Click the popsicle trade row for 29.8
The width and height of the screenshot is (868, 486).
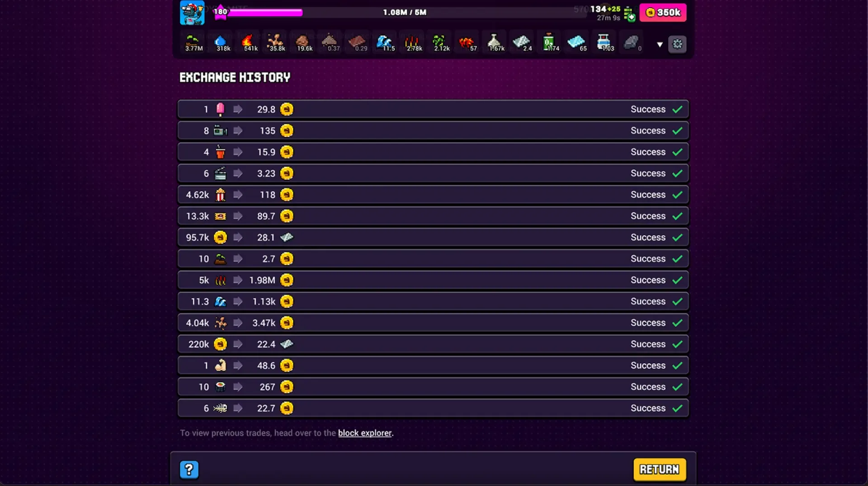[433, 110]
